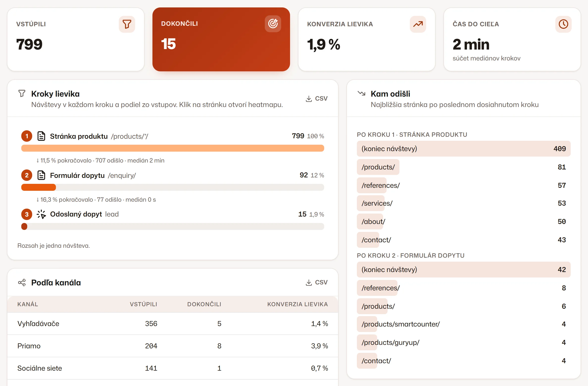Click the share icon beside Podľa kanála
588x386 pixels.
[22, 282]
